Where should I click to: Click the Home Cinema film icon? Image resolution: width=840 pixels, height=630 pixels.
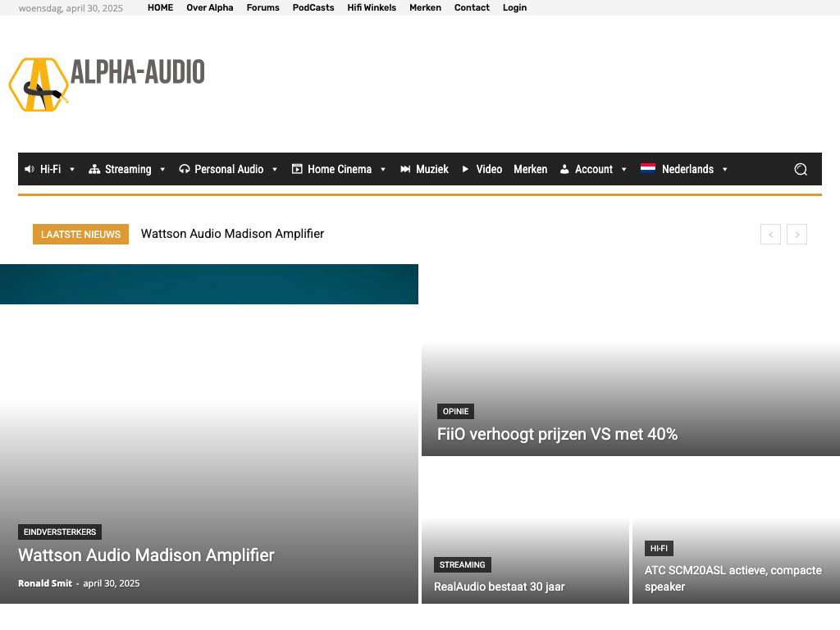coord(297,169)
